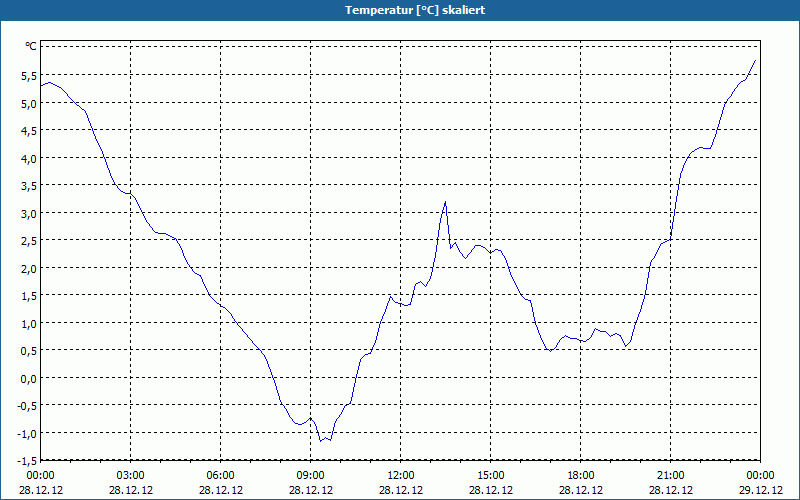
Task: Click the curve endpoint at top right
Action: pos(756,60)
